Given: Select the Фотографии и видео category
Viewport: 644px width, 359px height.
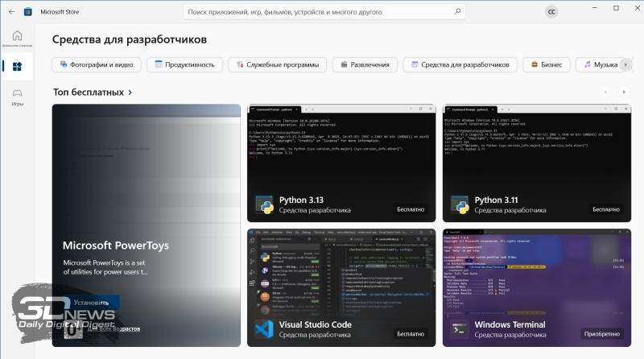Looking at the screenshot, I should 97,64.
